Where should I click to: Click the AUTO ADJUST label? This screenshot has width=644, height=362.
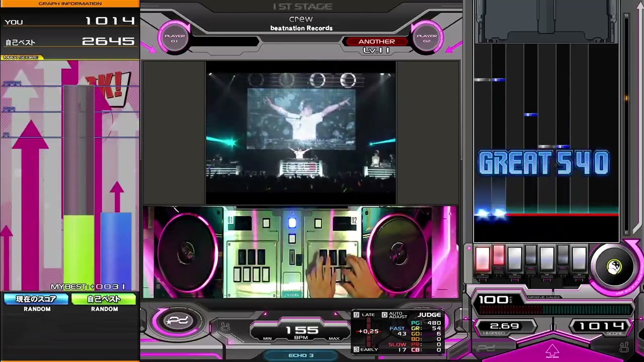(398, 315)
